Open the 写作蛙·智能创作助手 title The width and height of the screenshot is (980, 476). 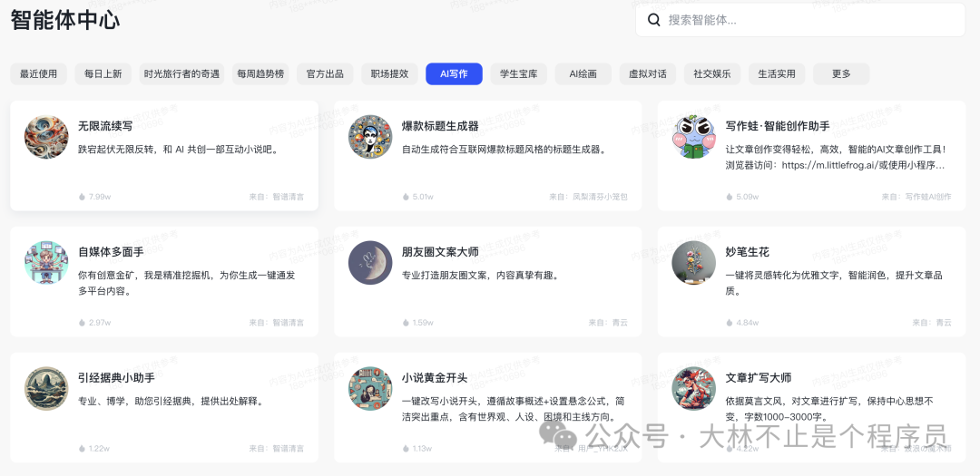coord(778,126)
